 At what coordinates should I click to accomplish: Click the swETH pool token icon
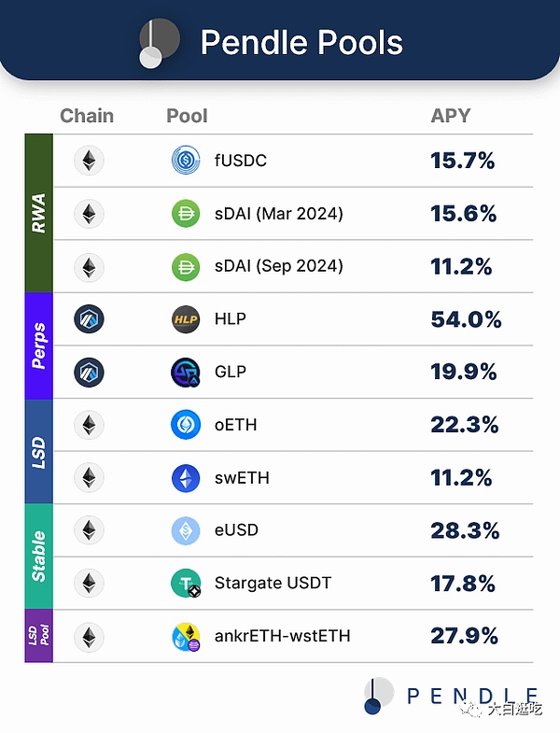187,478
